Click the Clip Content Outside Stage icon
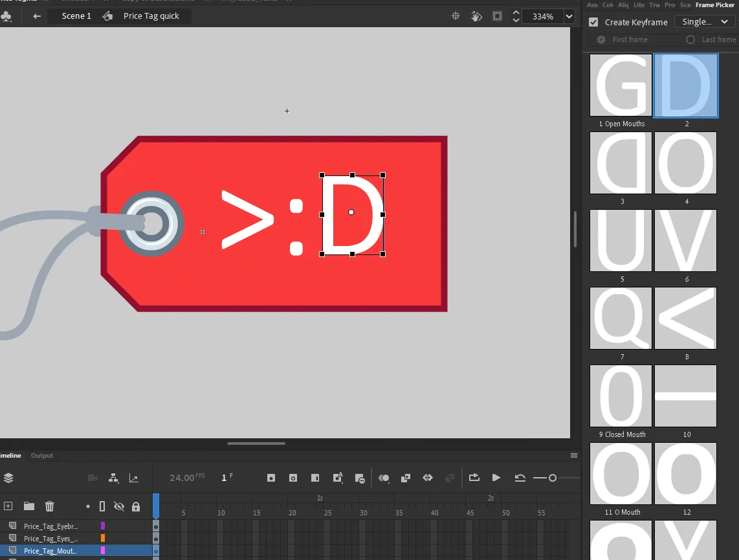The height and width of the screenshot is (560, 739). tap(497, 16)
